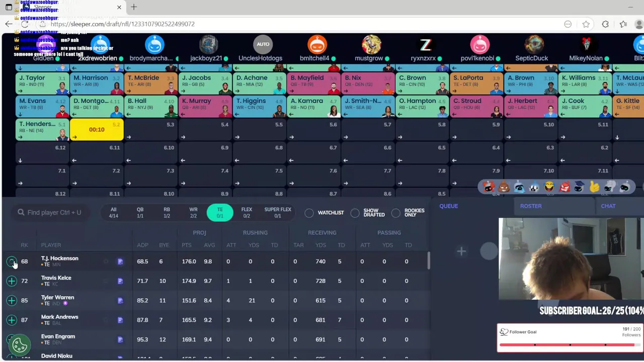Open Travis Kelce's player notes icon

click(x=120, y=281)
